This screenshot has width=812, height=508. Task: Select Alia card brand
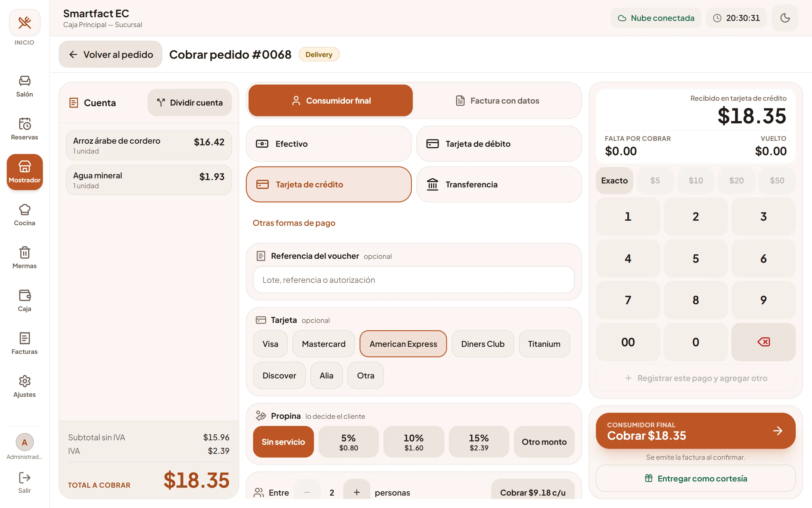pos(326,375)
